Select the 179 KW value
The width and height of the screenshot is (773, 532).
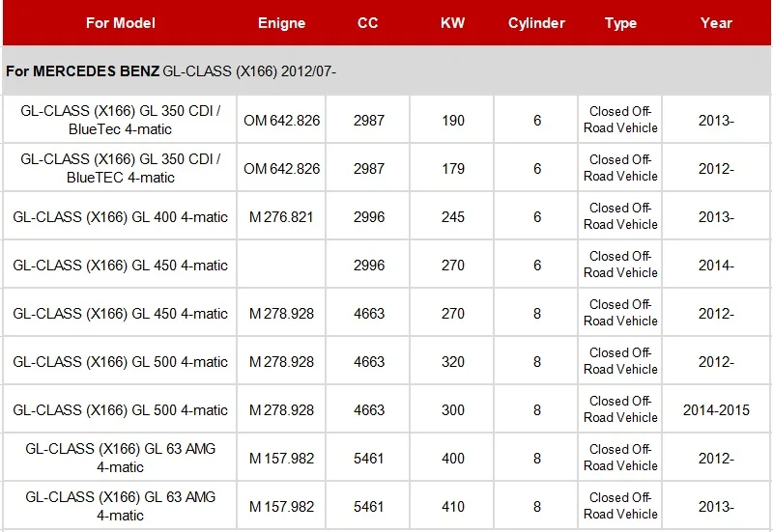tap(453, 168)
